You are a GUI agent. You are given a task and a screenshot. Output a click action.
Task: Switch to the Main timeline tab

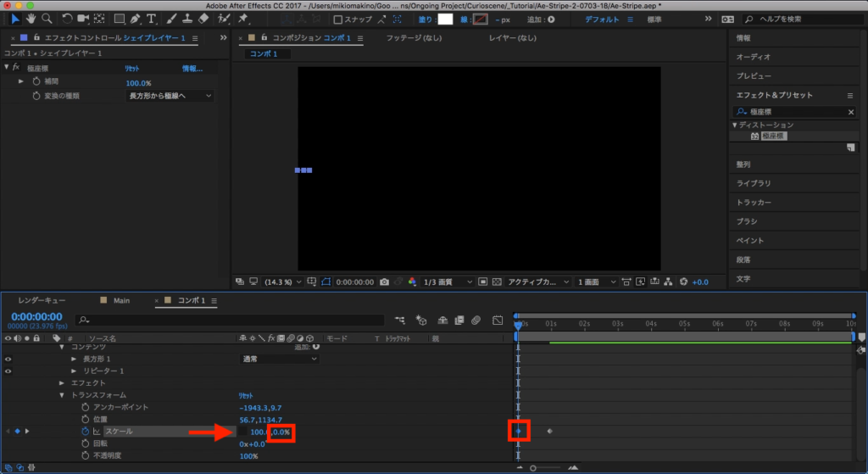pos(121,300)
